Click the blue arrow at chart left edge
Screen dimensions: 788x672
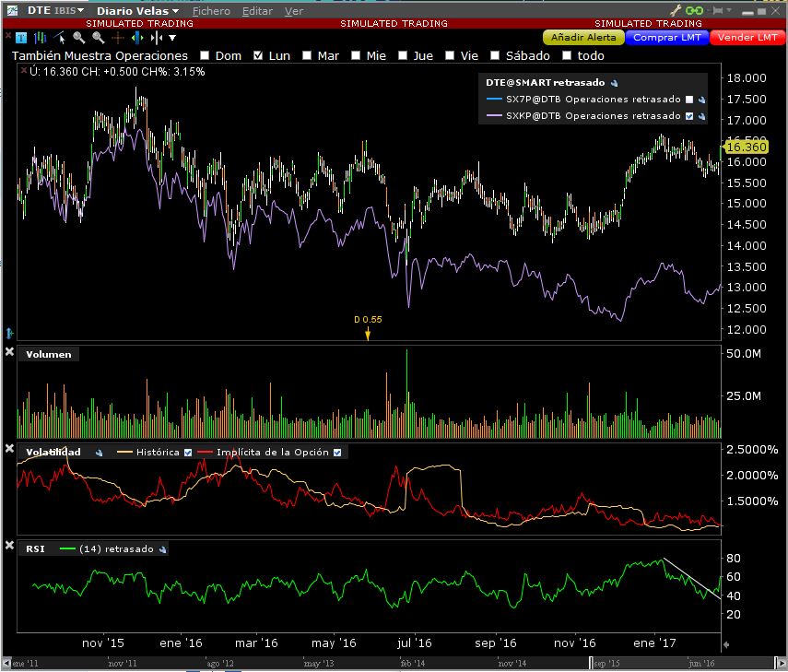(9, 333)
